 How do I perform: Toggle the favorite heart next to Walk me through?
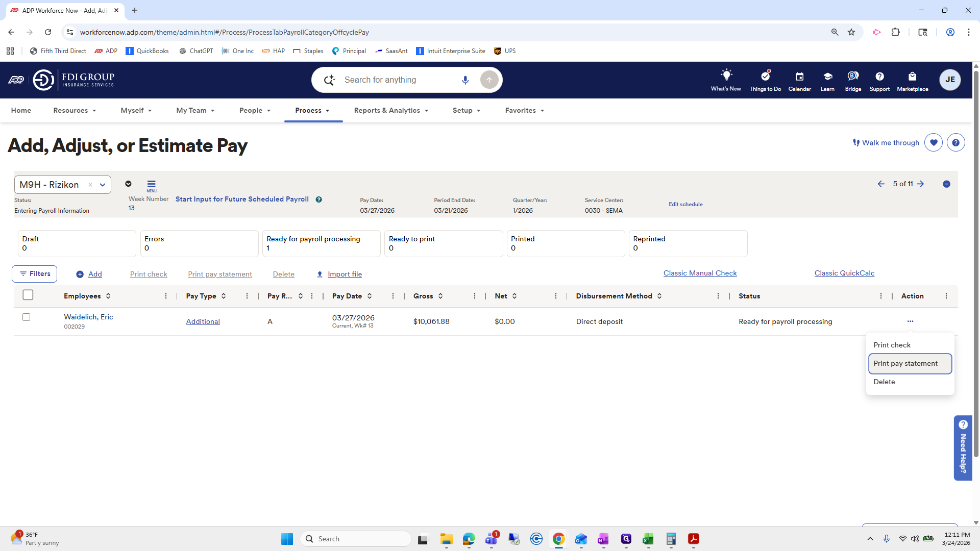coord(934,142)
